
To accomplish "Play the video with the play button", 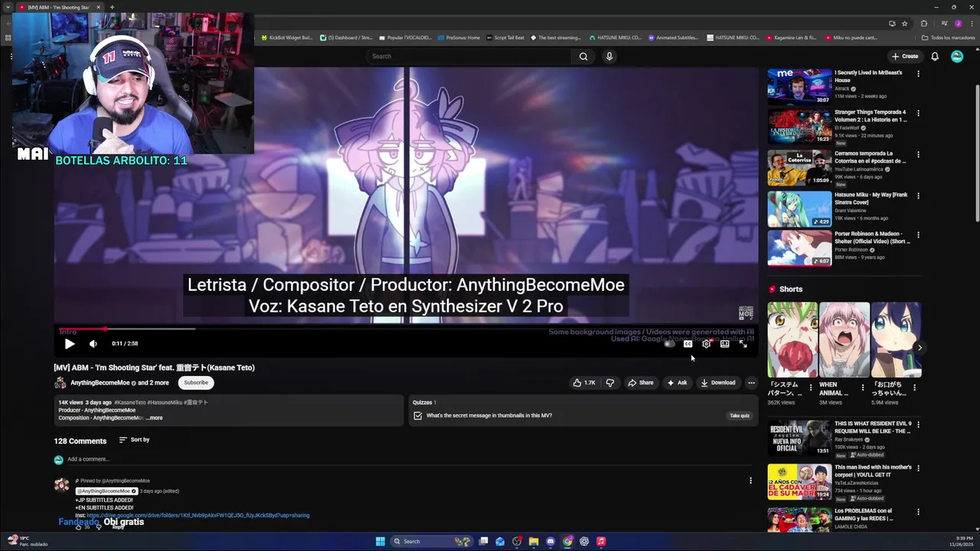I will (x=70, y=344).
